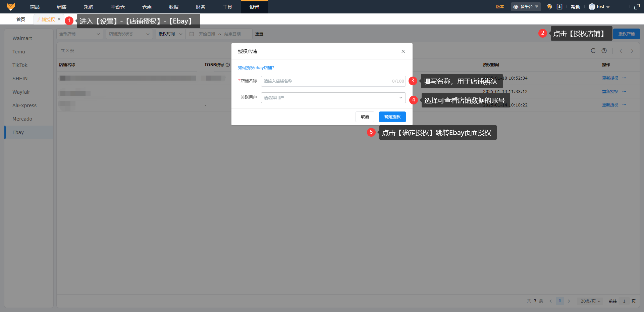Click 重置 to reset filters

(259, 34)
